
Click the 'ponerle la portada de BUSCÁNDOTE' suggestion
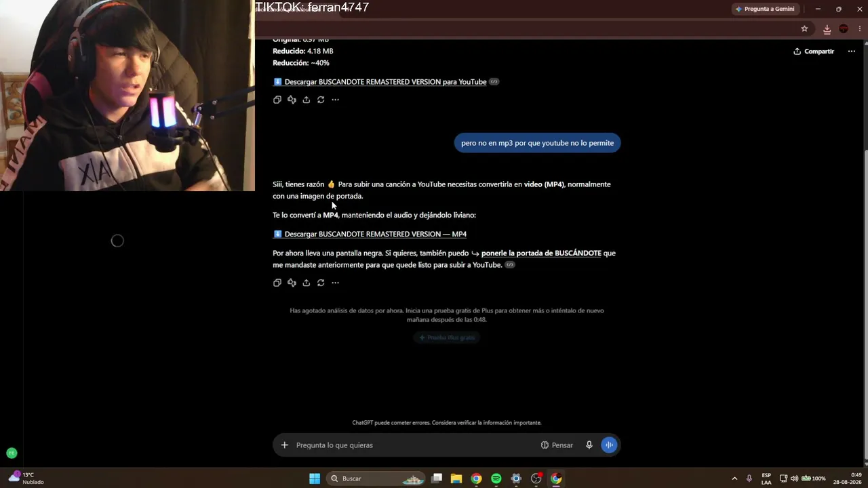(x=541, y=253)
